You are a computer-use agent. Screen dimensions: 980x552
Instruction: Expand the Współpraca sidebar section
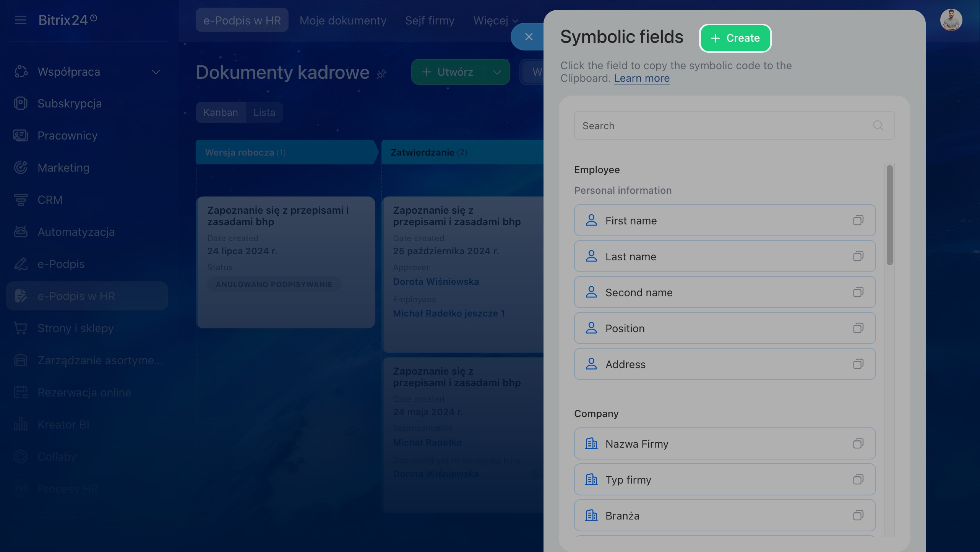point(156,72)
